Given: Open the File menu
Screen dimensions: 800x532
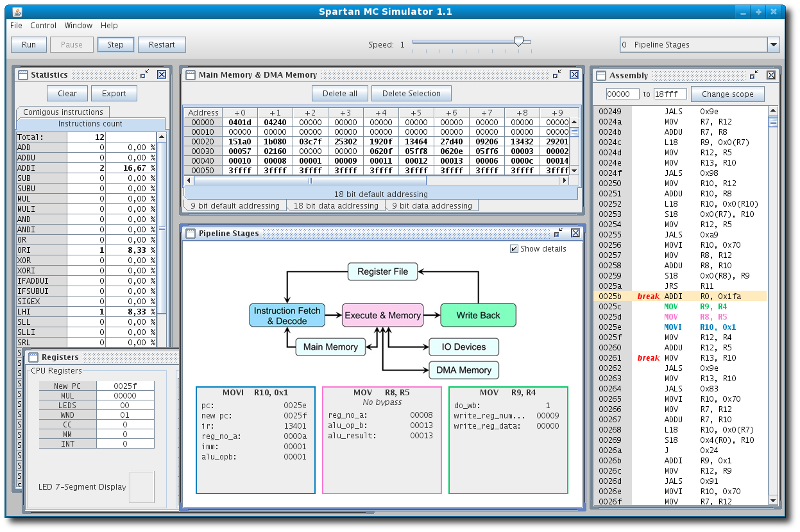Looking at the screenshot, I should [x=16, y=26].
